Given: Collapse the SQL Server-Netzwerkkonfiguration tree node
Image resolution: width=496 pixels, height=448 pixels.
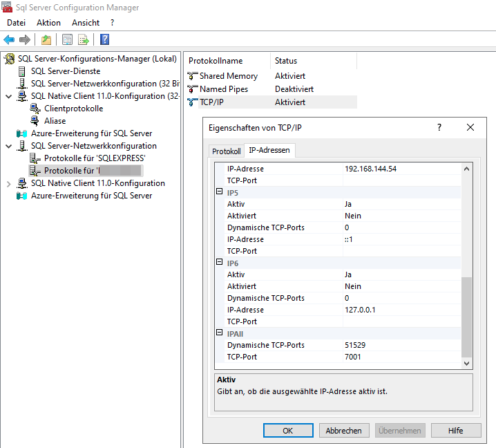Looking at the screenshot, I should click(9, 146).
